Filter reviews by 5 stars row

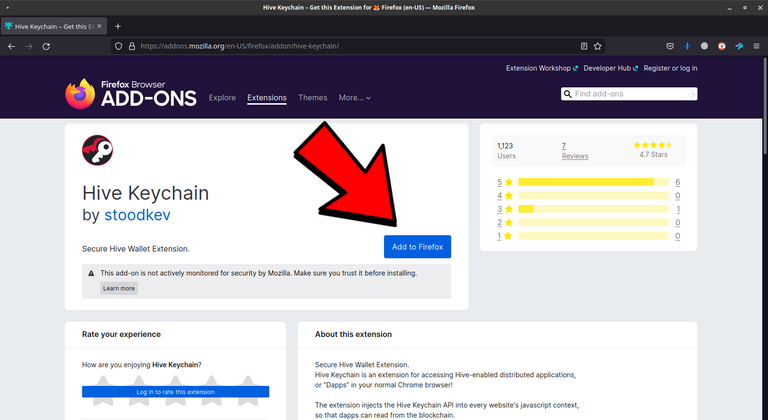pos(589,182)
